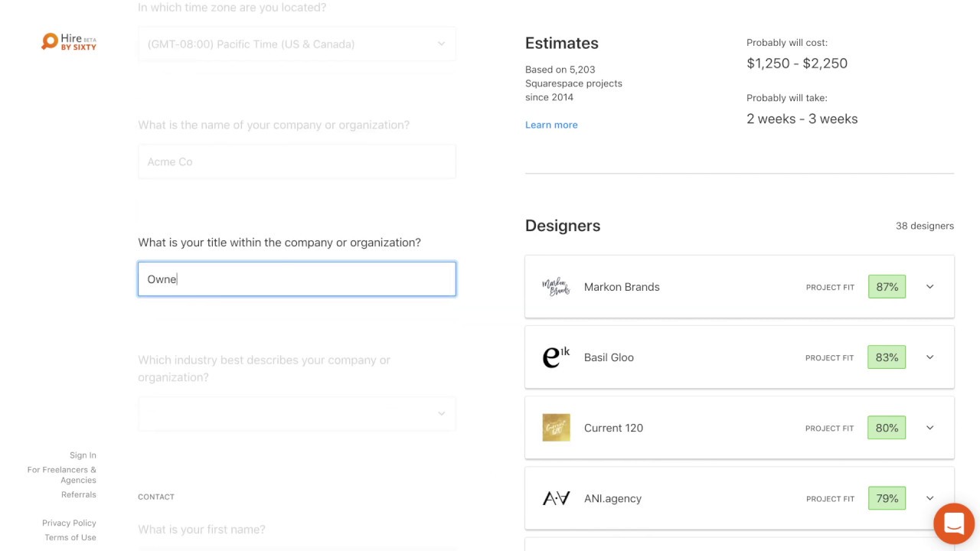
Task: Expand the ANI.agency designer card
Action: click(929, 498)
